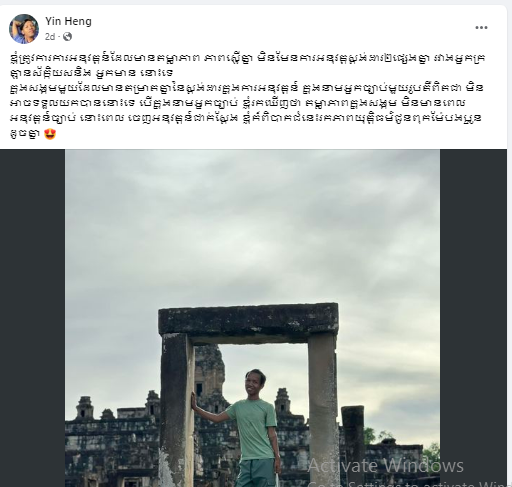Click the Activate Windows watermark text
Screen dimensions: 512x487
[386, 466]
